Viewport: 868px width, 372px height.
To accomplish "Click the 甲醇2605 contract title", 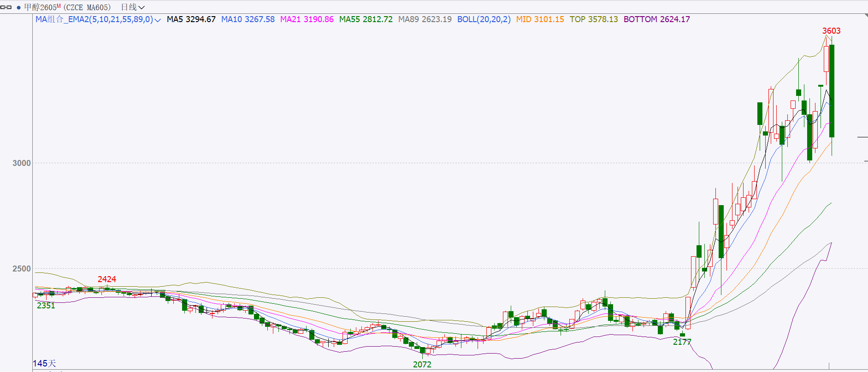I will pos(40,7).
